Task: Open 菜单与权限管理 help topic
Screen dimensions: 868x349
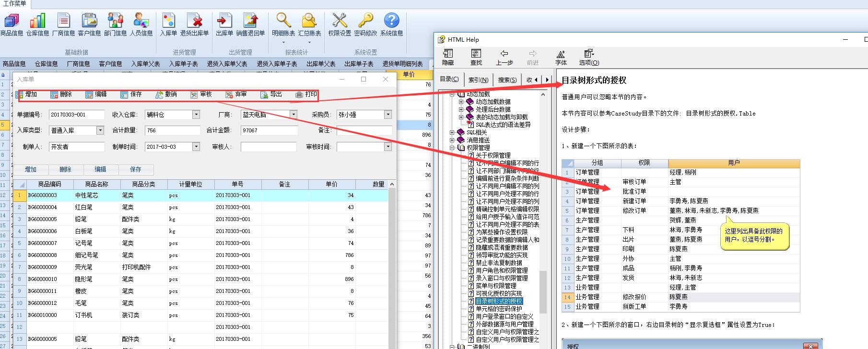Action: click(496, 286)
